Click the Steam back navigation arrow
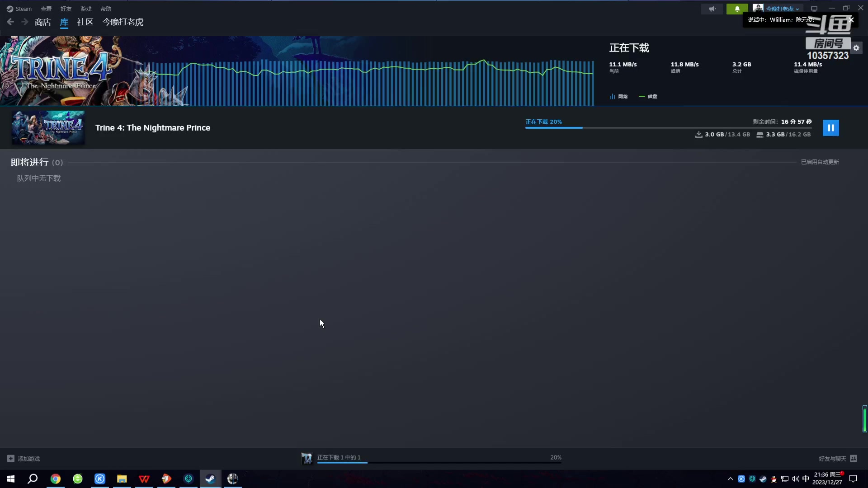This screenshot has height=488, width=868. pyautogui.click(x=10, y=21)
